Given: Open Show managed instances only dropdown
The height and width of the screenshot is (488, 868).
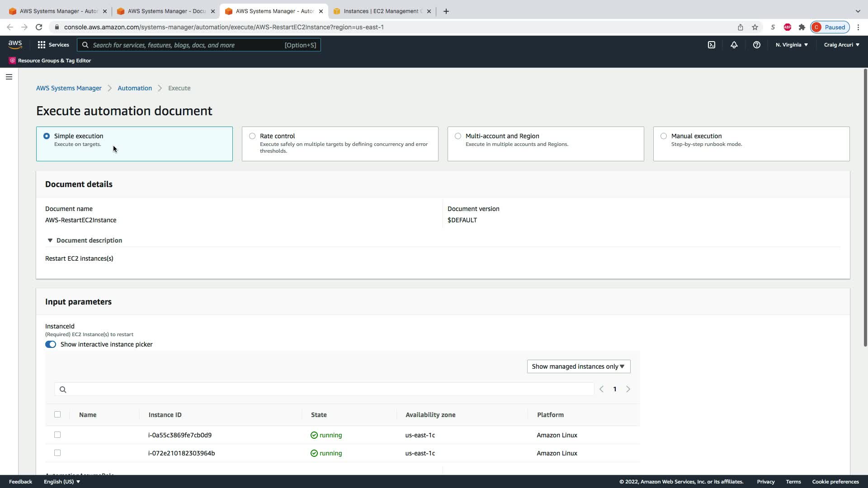Looking at the screenshot, I should 578,366.
